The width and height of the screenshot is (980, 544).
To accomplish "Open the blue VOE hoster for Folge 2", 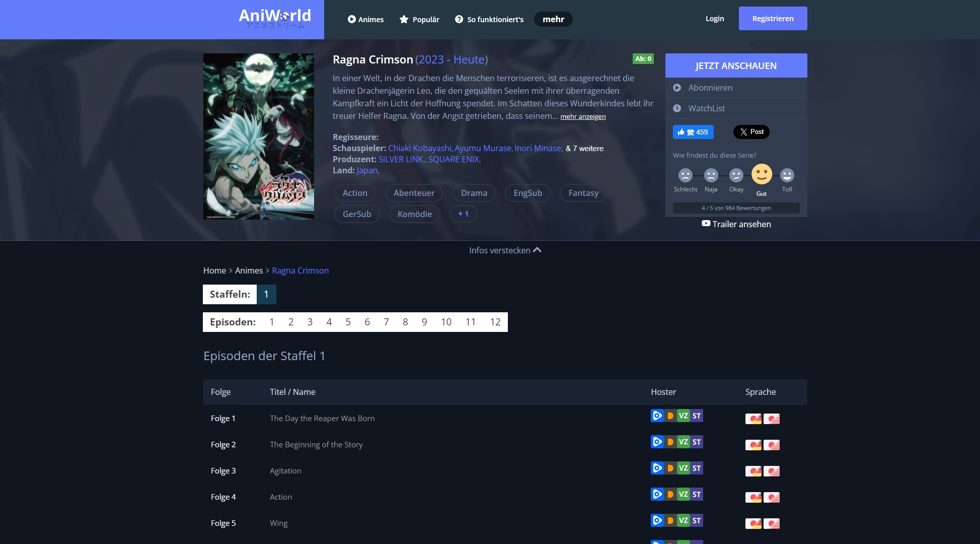I will tap(657, 442).
